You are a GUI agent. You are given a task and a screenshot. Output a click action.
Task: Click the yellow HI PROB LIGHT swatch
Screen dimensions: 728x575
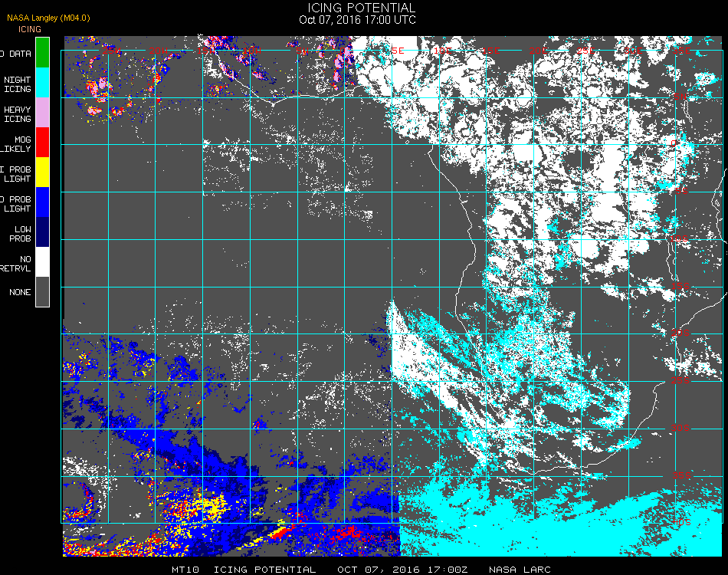coord(42,172)
